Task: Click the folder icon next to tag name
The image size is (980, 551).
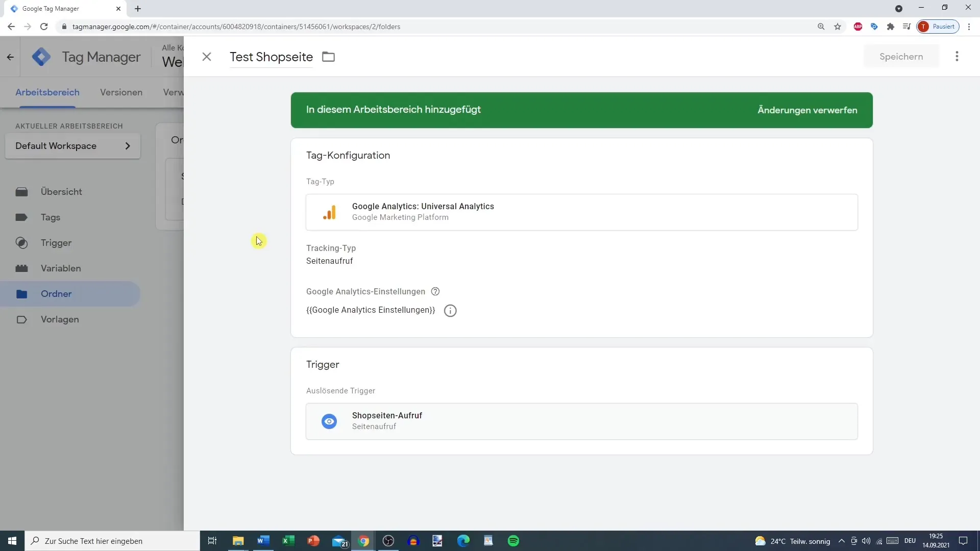Action: point(328,57)
